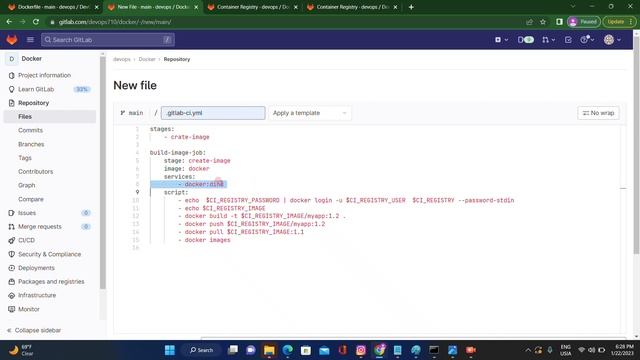Click the CI/CD rocket icon

11,240
